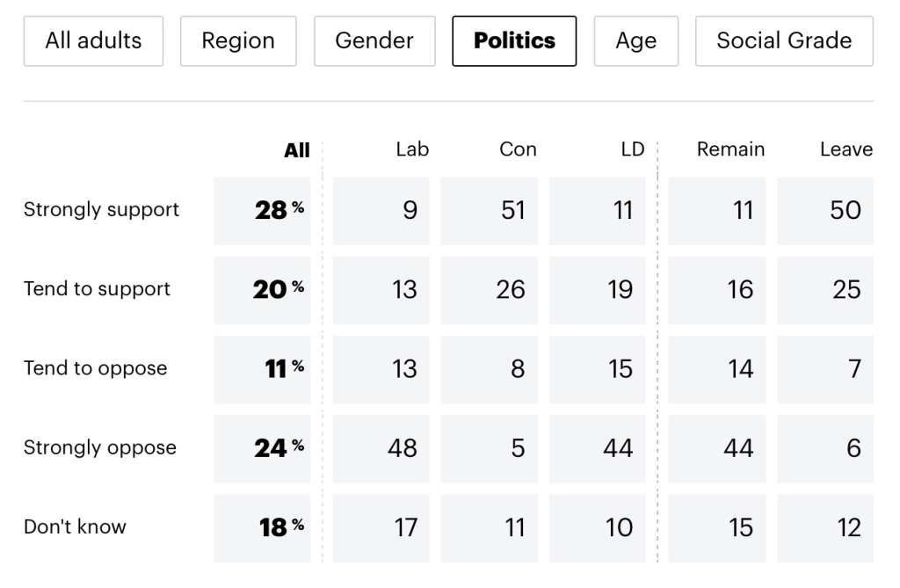Click Lab Strongly oppose cell showing 48
This screenshot has height=588, width=900.
coord(381,448)
